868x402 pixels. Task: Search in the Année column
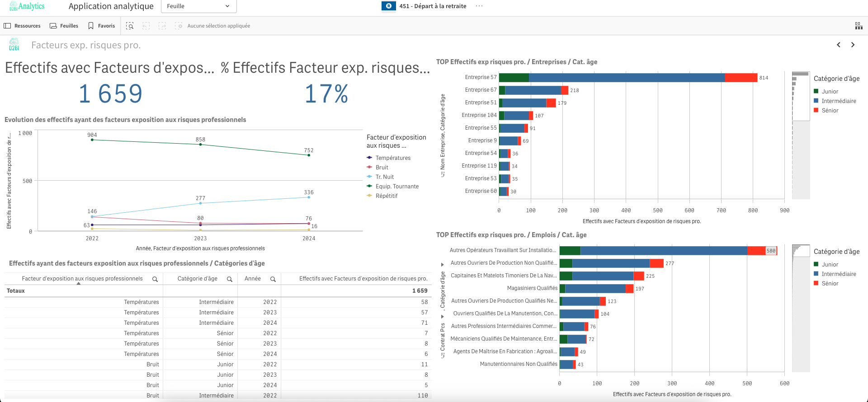pos(273,279)
